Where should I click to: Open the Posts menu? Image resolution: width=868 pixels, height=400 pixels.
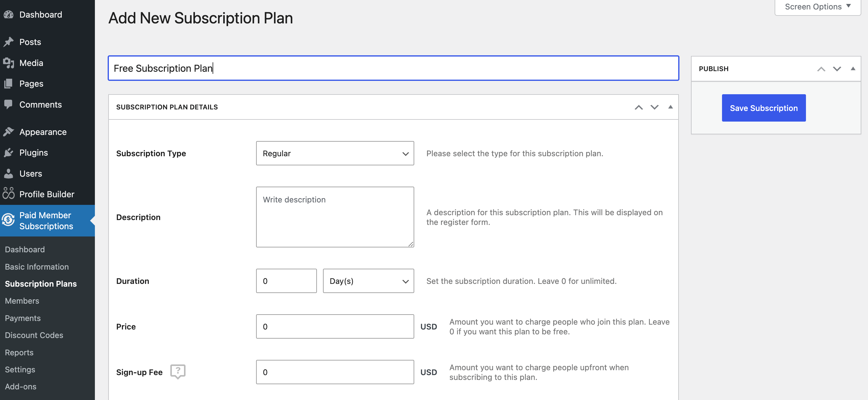point(30,42)
